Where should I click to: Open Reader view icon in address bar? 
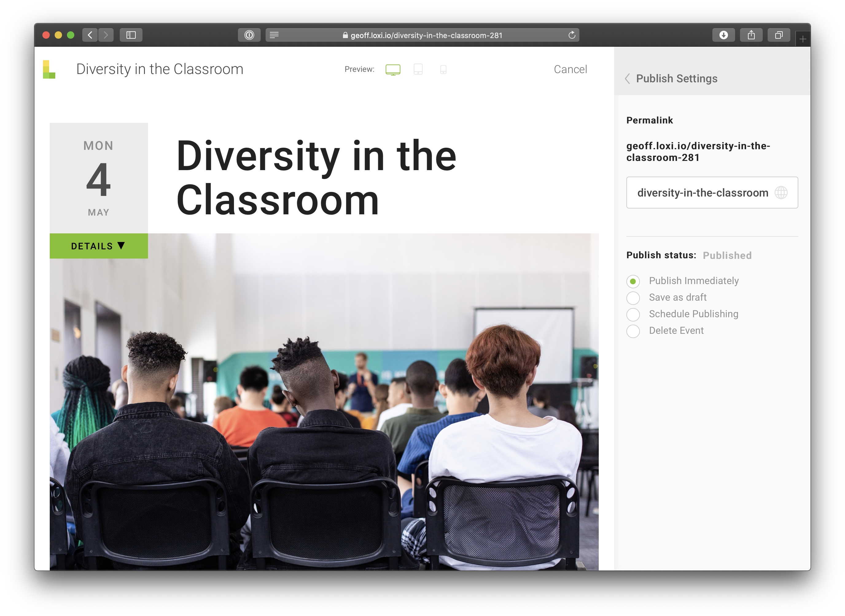pyautogui.click(x=274, y=35)
